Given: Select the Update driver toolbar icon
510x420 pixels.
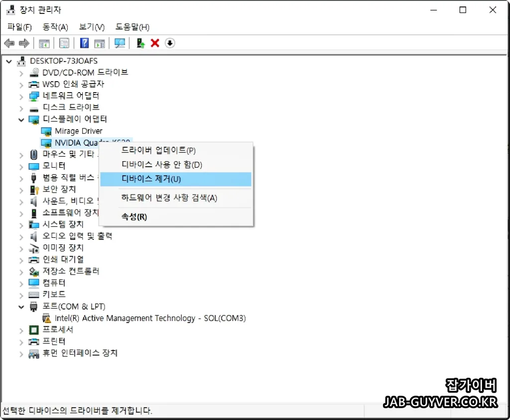Looking at the screenshot, I should 140,43.
